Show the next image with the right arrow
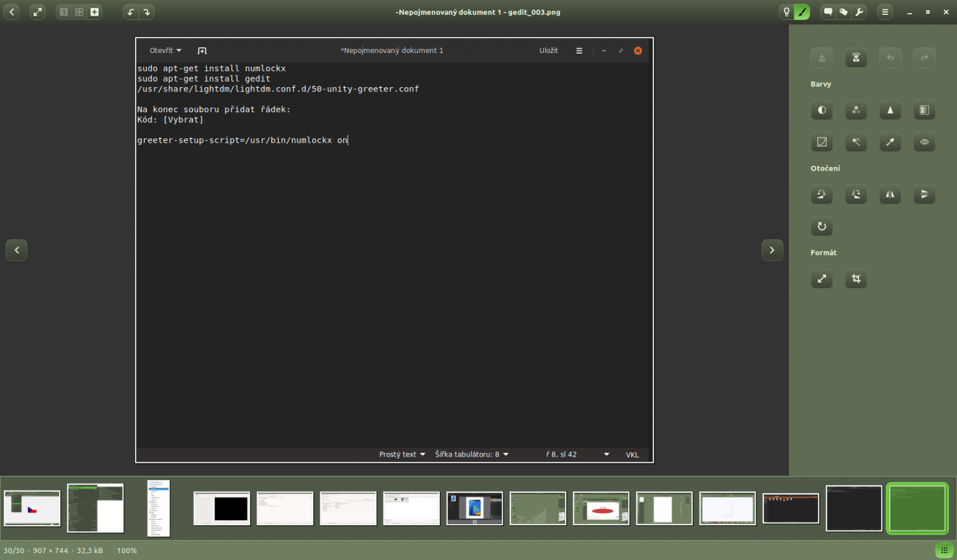This screenshot has width=957, height=560. point(772,250)
